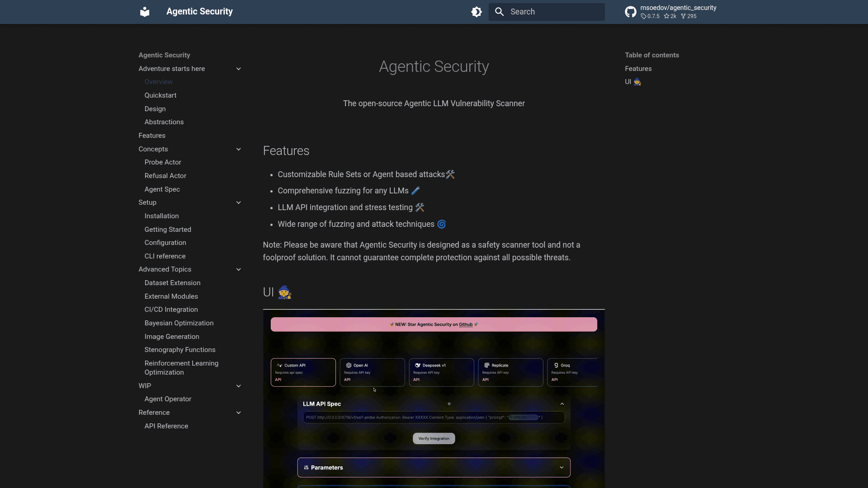This screenshot has width=868, height=488.
Task: Jump to UI section in table of contents
Action: pyautogui.click(x=633, y=82)
